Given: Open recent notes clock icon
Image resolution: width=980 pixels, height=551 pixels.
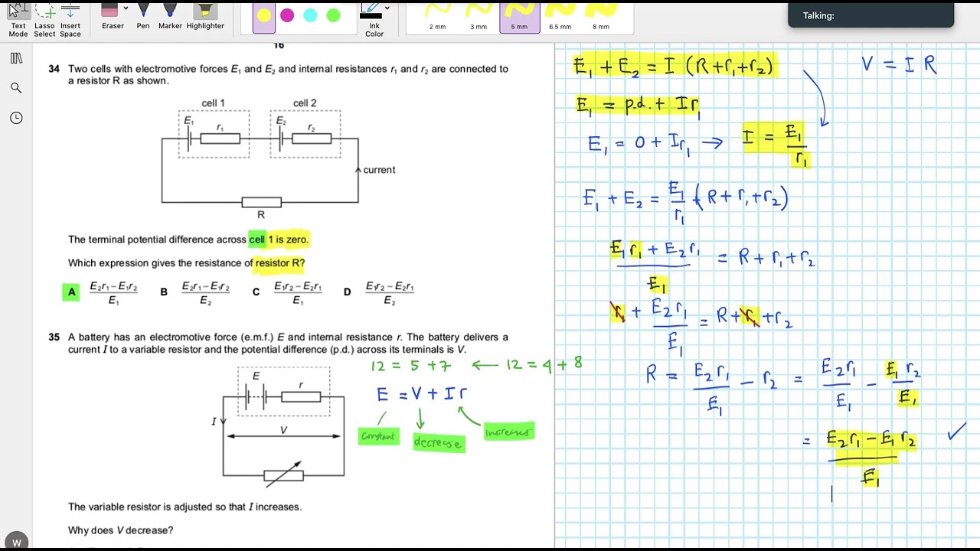Looking at the screenshot, I should [16, 118].
